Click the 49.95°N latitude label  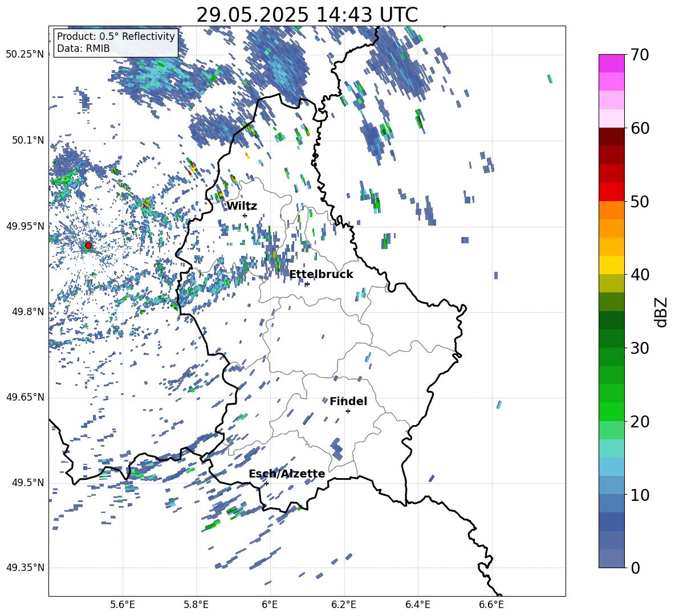pos(26,226)
